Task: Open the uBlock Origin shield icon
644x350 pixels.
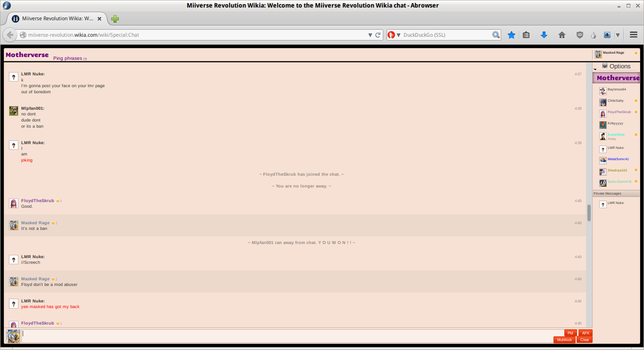Action: pyautogui.click(x=580, y=35)
